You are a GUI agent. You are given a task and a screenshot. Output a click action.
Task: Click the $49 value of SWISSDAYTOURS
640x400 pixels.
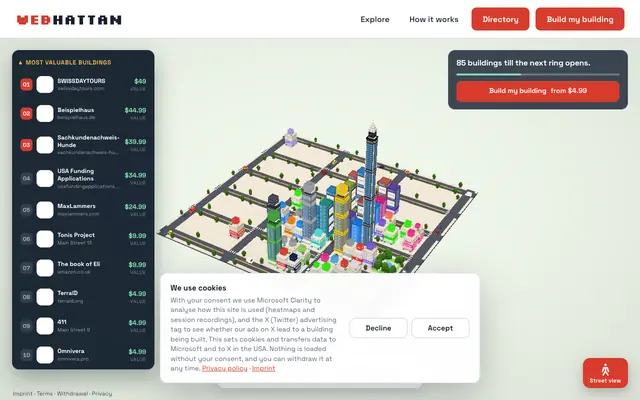click(140, 81)
